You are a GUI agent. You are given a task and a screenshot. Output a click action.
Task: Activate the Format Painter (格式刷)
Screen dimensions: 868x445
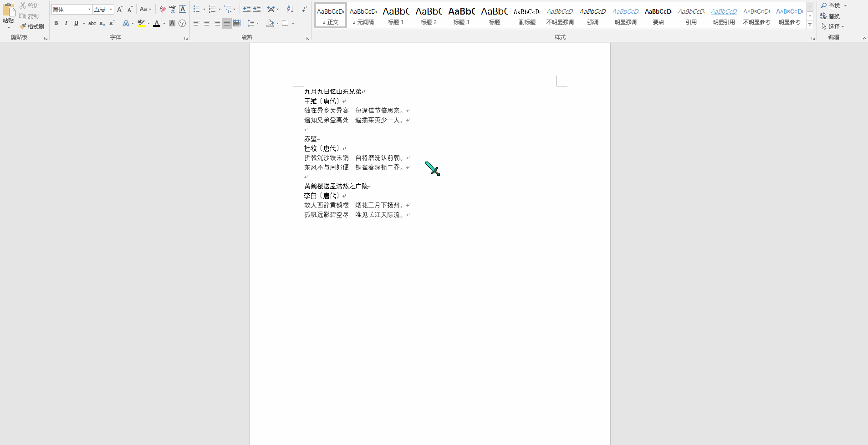click(32, 26)
